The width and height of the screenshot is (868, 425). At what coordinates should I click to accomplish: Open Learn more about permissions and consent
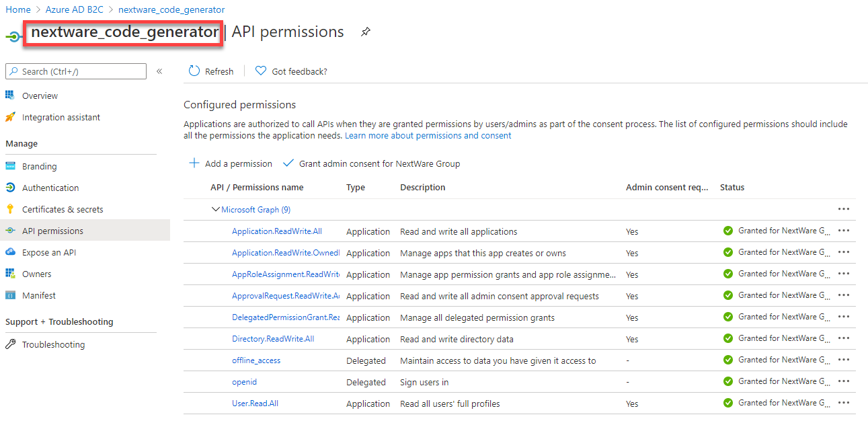tap(428, 135)
